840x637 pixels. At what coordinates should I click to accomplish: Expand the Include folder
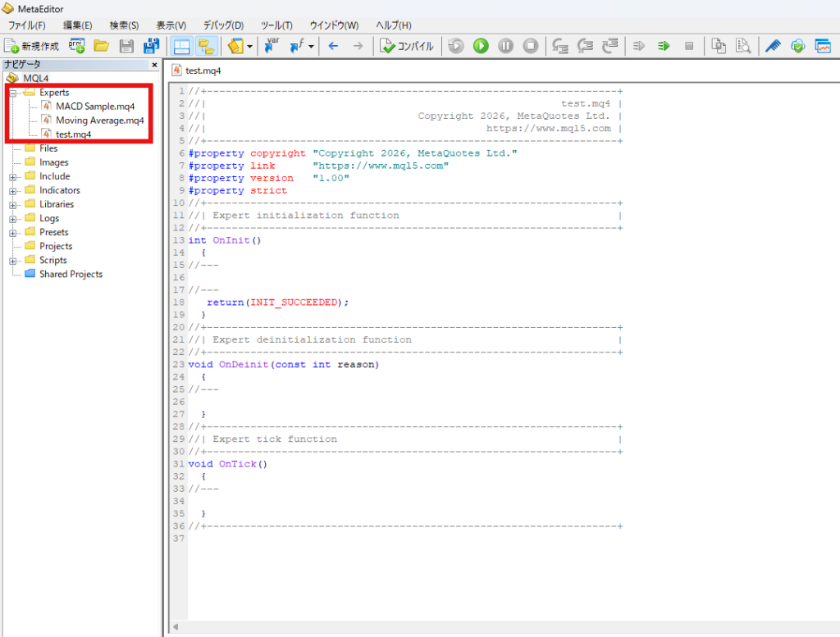coord(13,177)
